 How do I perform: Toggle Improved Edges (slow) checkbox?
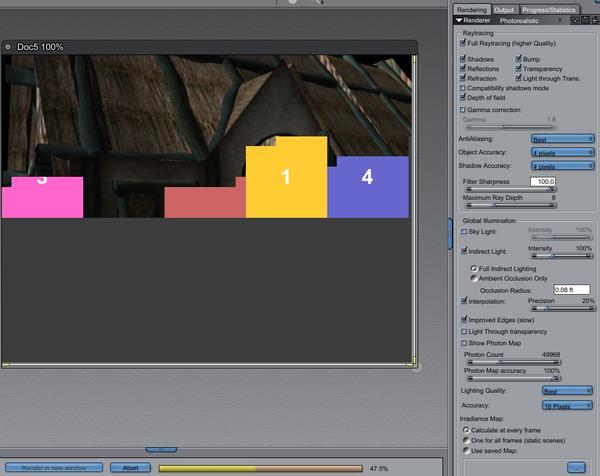(x=464, y=319)
